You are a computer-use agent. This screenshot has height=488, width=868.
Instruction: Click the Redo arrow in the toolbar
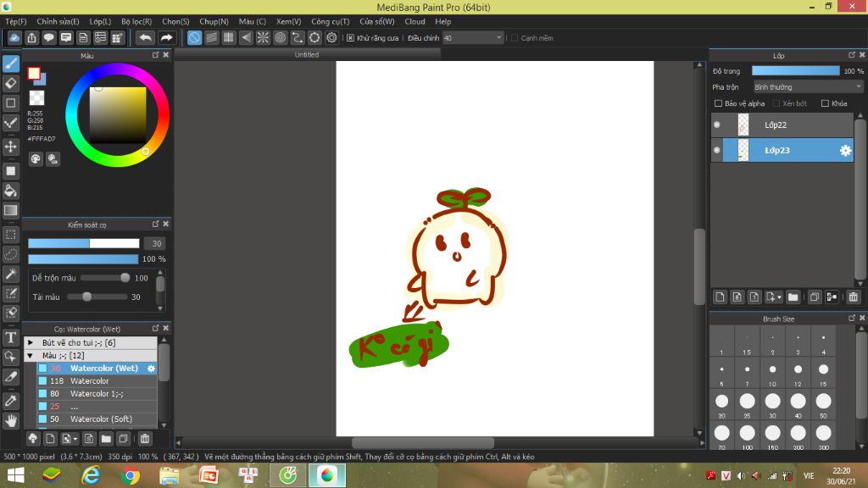(166, 37)
